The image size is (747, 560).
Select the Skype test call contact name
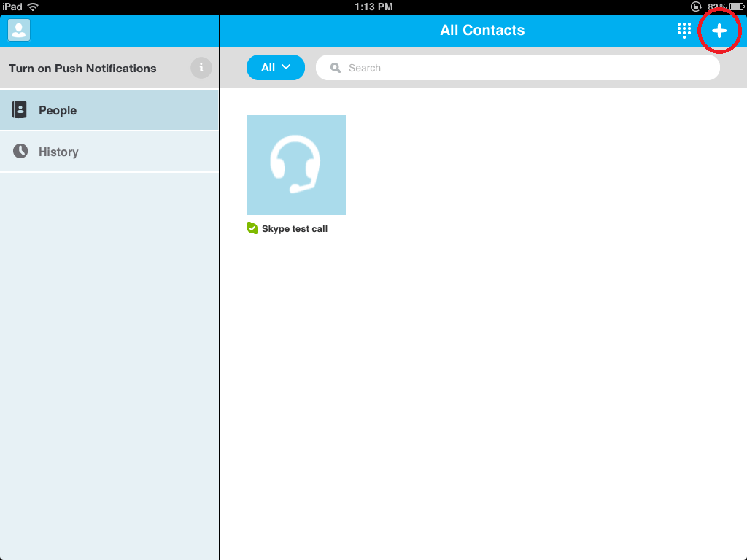pyautogui.click(x=293, y=227)
